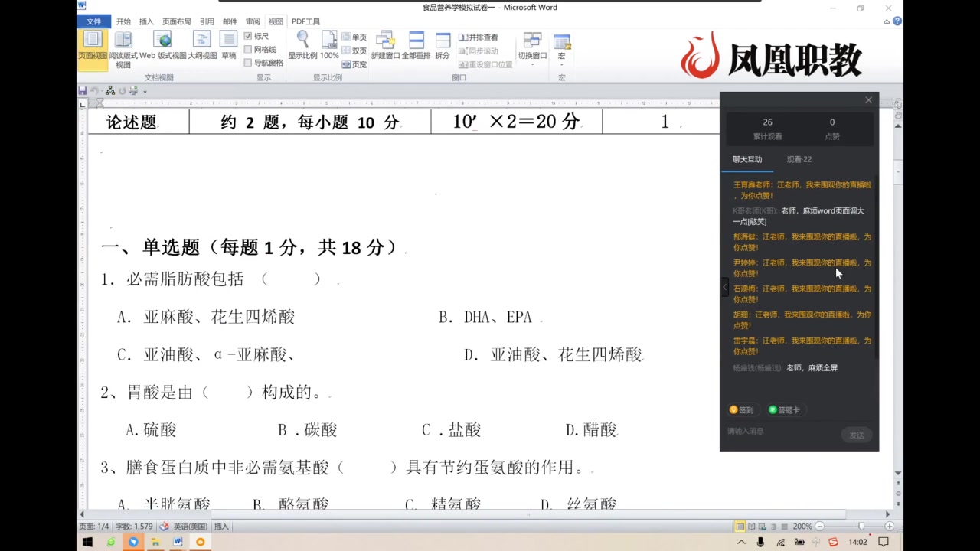Click the zoom slider handle
This screenshot has height=551, width=980.
click(x=861, y=527)
